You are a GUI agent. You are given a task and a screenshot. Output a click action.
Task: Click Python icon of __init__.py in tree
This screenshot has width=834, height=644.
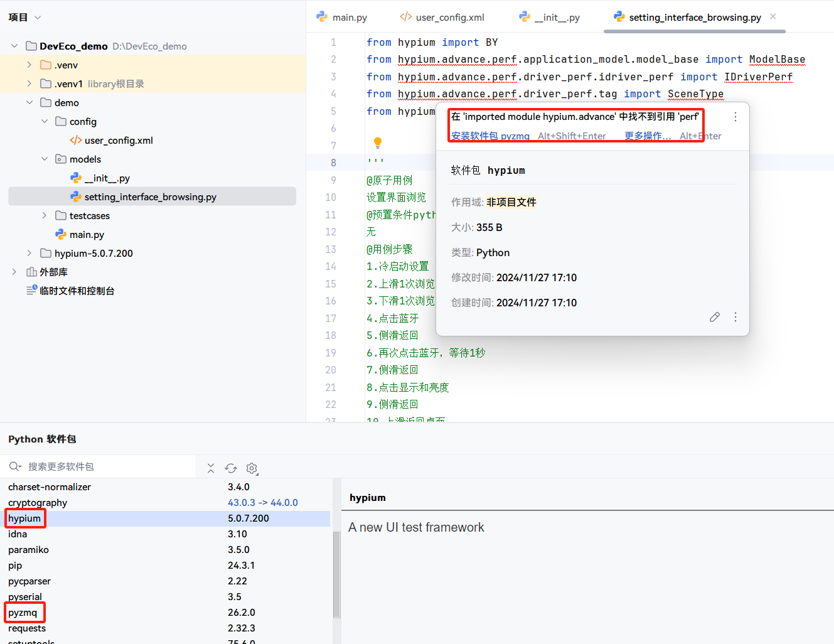76,178
